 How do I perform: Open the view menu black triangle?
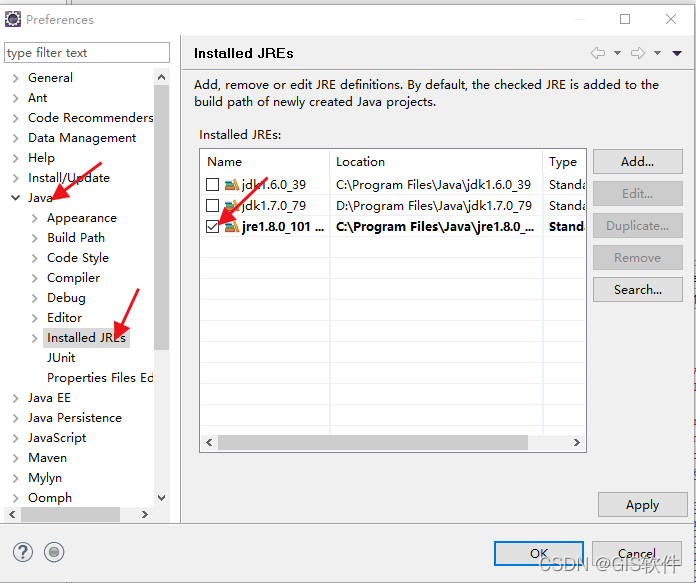tap(677, 53)
